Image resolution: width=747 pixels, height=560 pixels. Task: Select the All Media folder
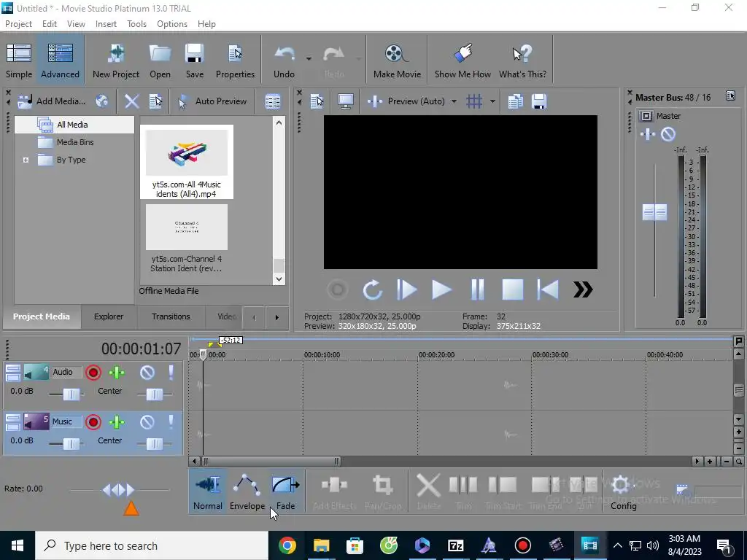(72, 125)
